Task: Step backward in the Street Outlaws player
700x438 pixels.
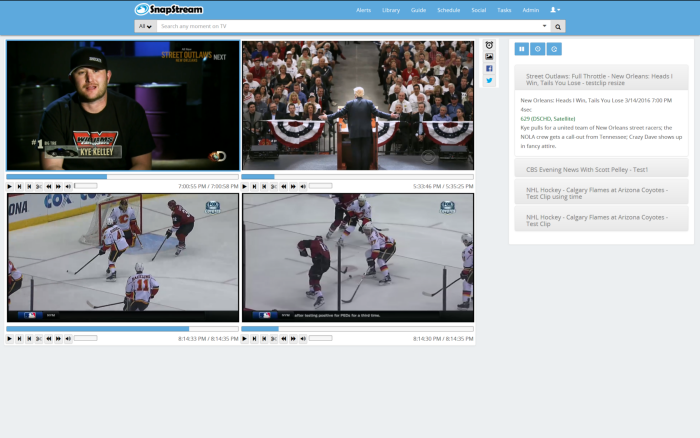Action: [29, 186]
